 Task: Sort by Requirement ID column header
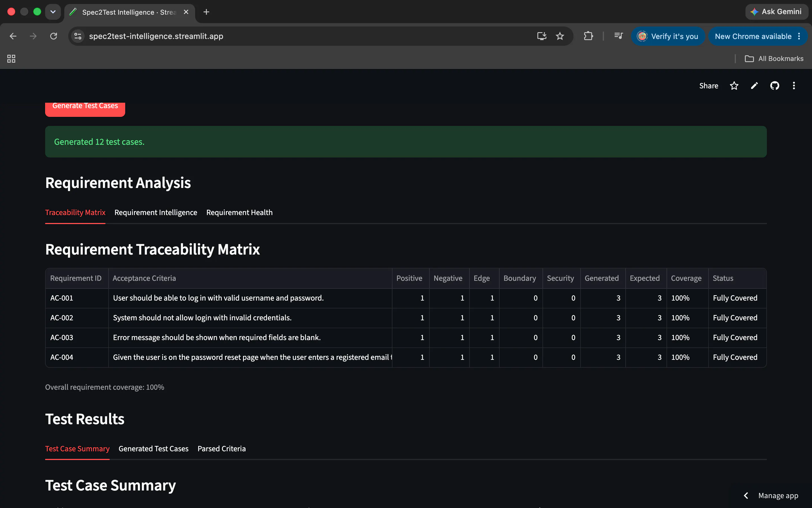coord(77,278)
